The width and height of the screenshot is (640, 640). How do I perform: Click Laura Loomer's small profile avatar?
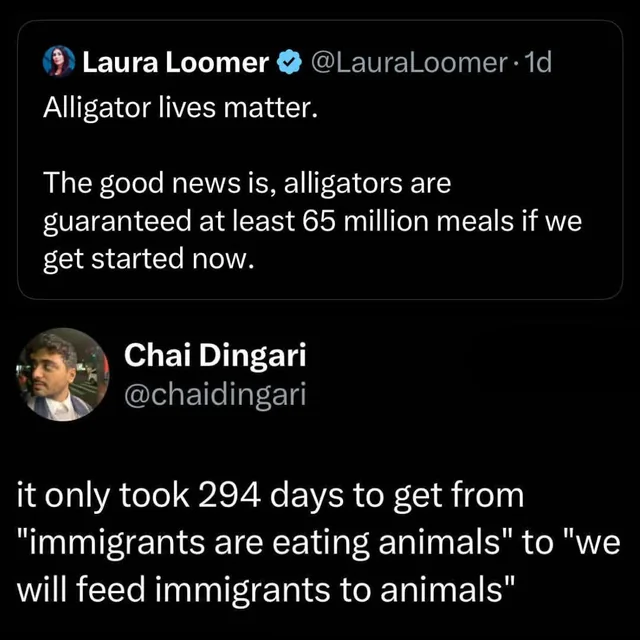click(x=59, y=63)
